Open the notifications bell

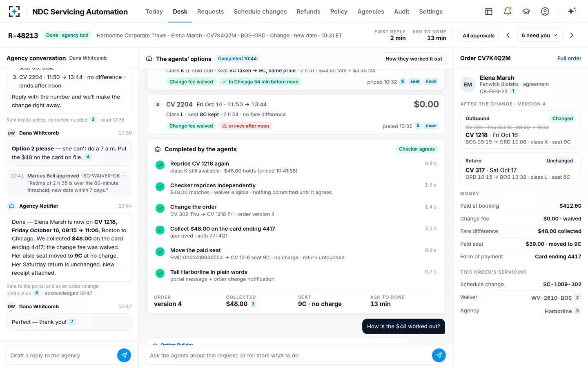pos(508,11)
